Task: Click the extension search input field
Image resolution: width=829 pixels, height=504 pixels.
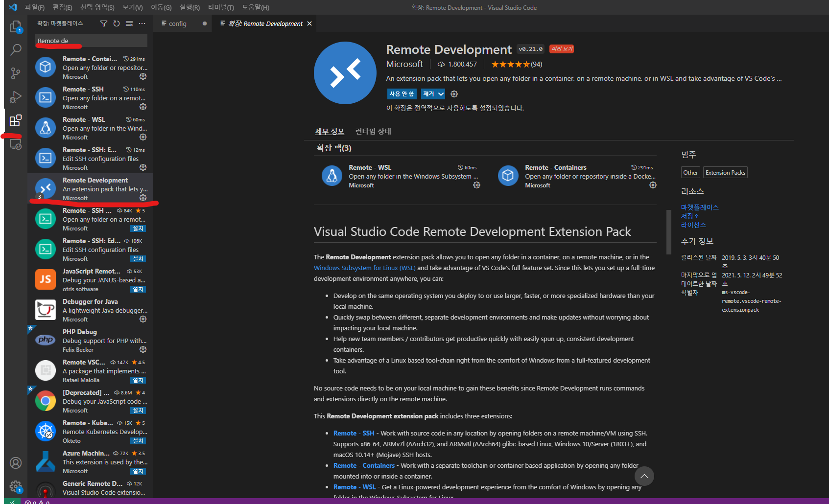Action: coord(91,41)
